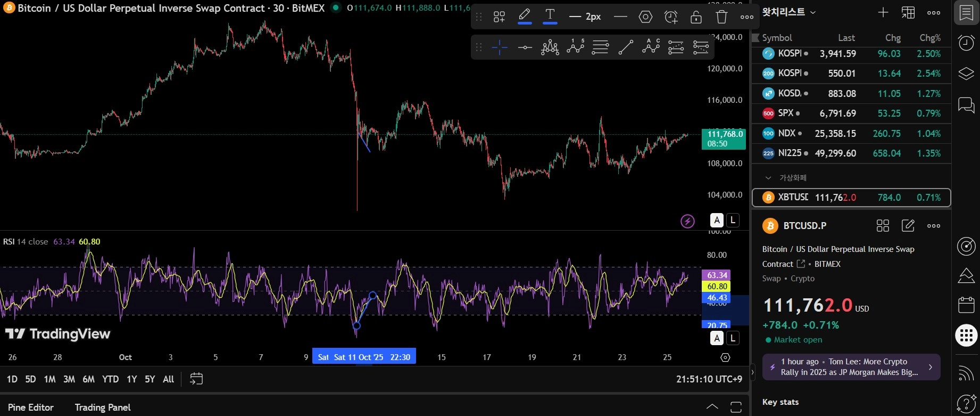The height and width of the screenshot is (416, 980).
Task: Select the blue crosshair cursor tool
Action: click(x=500, y=47)
